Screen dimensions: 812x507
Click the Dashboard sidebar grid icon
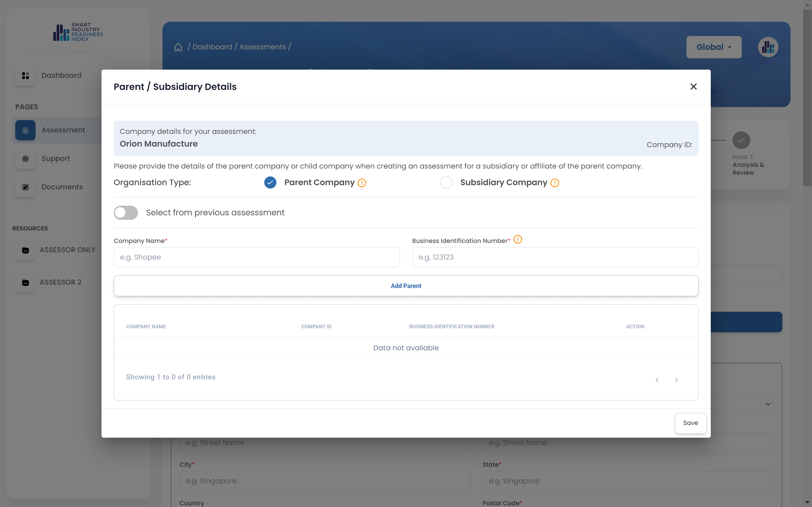(x=25, y=76)
